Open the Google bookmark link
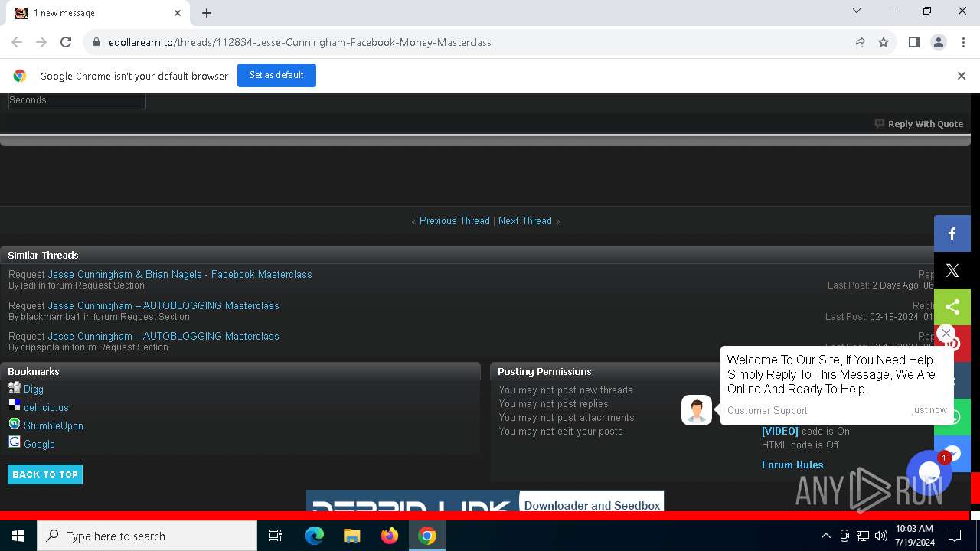The height and width of the screenshot is (551, 980). (x=39, y=444)
